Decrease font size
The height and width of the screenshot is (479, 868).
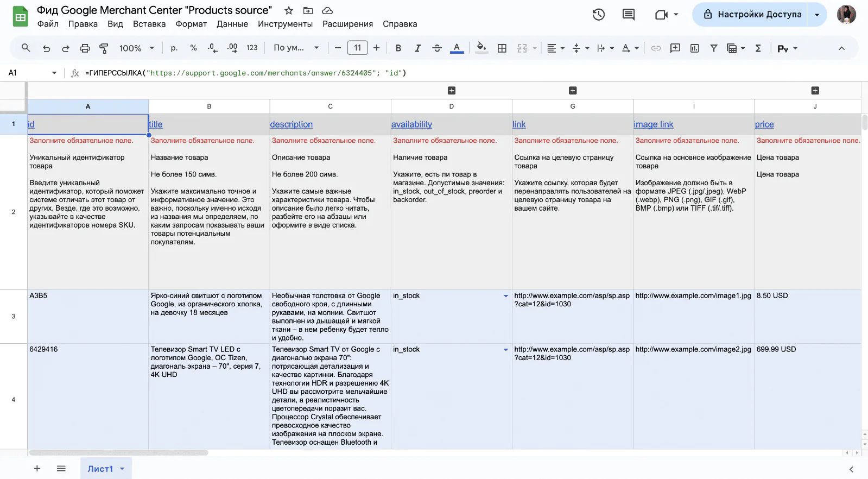click(338, 48)
